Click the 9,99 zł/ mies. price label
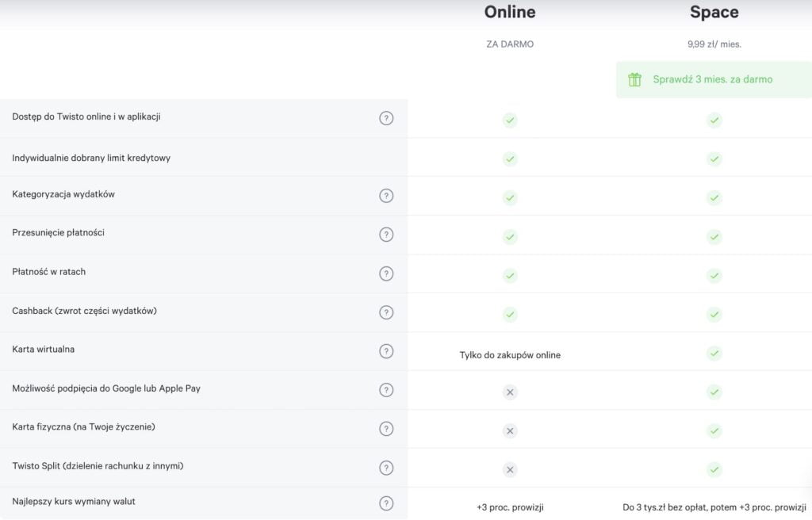Viewport: 812px width, 520px height. pyautogui.click(x=714, y=44)
